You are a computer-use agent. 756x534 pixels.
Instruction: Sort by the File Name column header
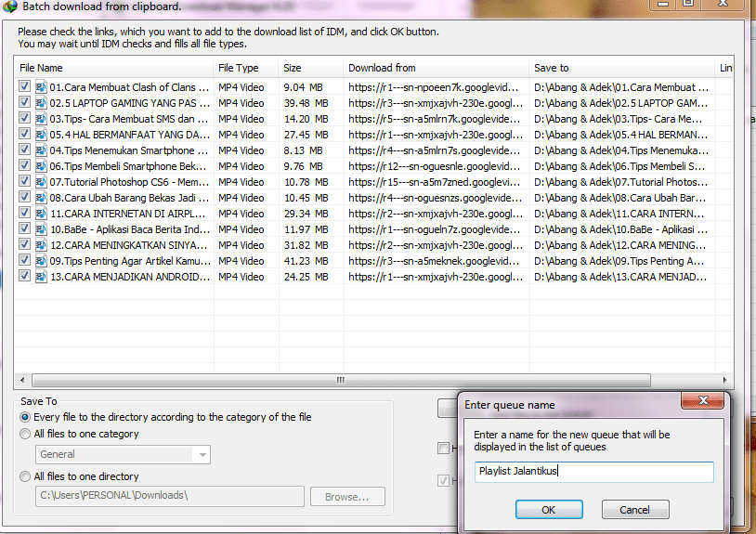114,68
